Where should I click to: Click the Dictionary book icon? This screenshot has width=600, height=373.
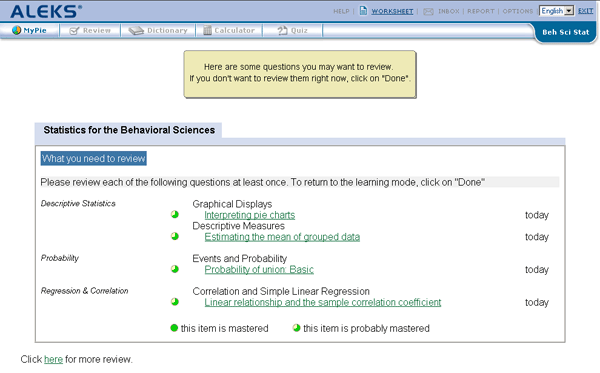pyautogui.click(x=136, y=31)
